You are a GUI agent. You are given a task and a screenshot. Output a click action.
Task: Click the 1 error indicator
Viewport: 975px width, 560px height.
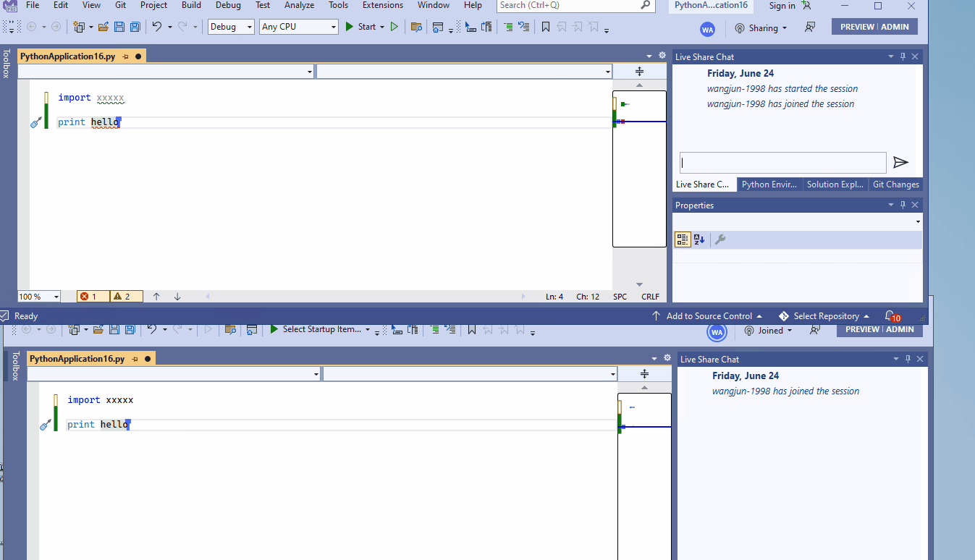pos(93,297)
